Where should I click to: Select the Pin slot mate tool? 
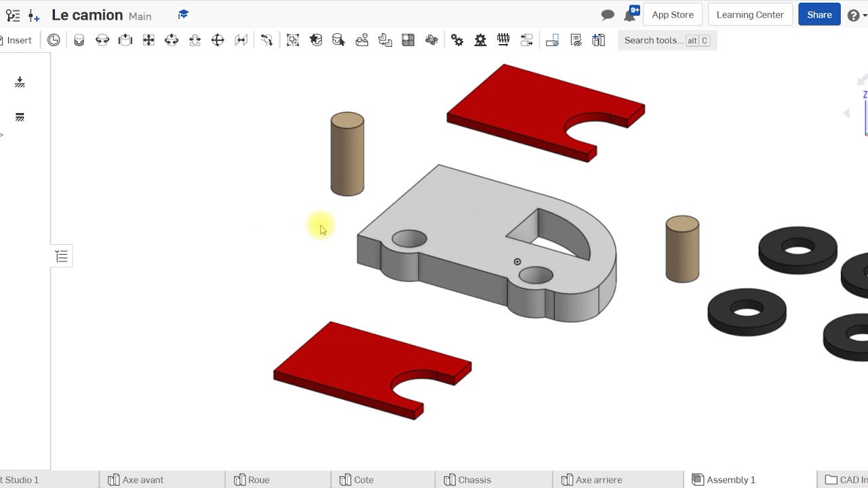195,40
